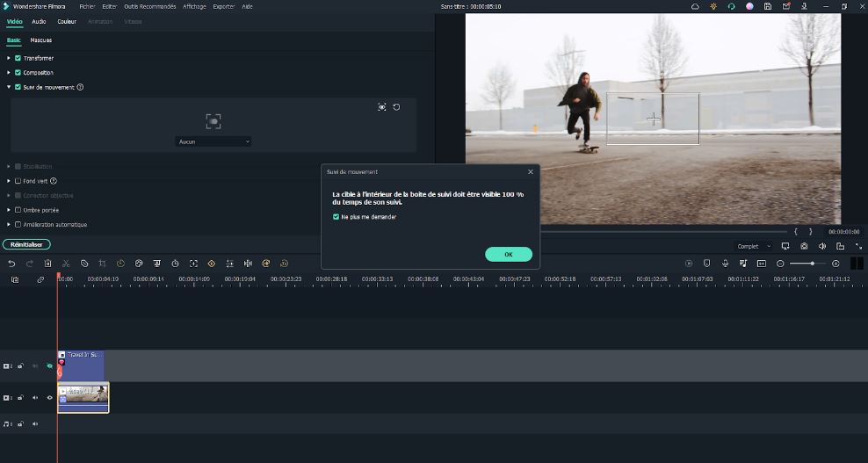This screenshot has height=463, width=868.
Task: Click the zoom in plus button for timeline
Action: point(835,264)
